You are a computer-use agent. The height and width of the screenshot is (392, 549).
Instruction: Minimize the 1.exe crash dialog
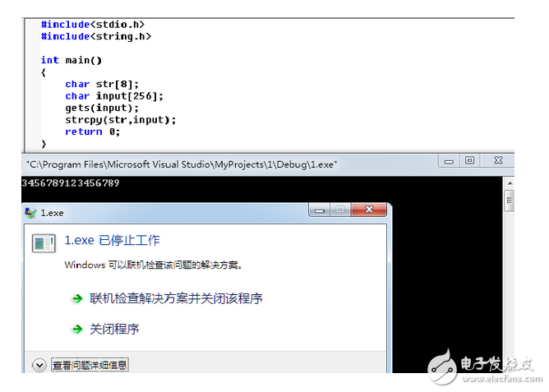pyautogui.click(x=320, y=211)
